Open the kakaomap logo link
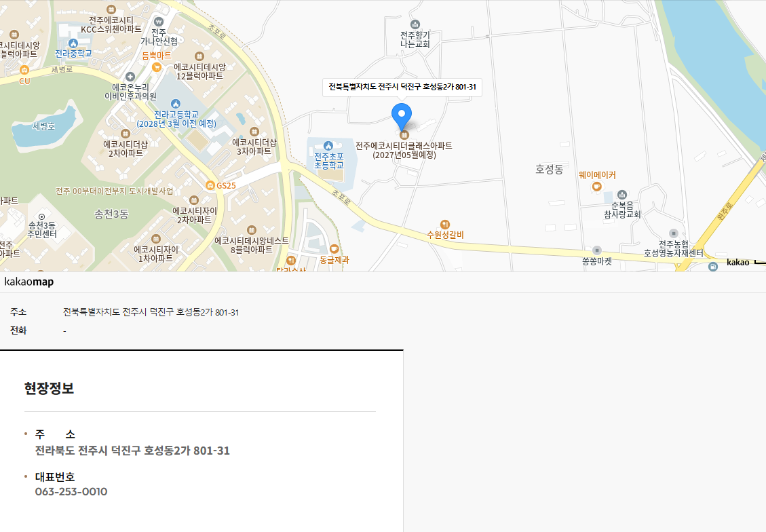The image size is (766, 532). (28, 282)
